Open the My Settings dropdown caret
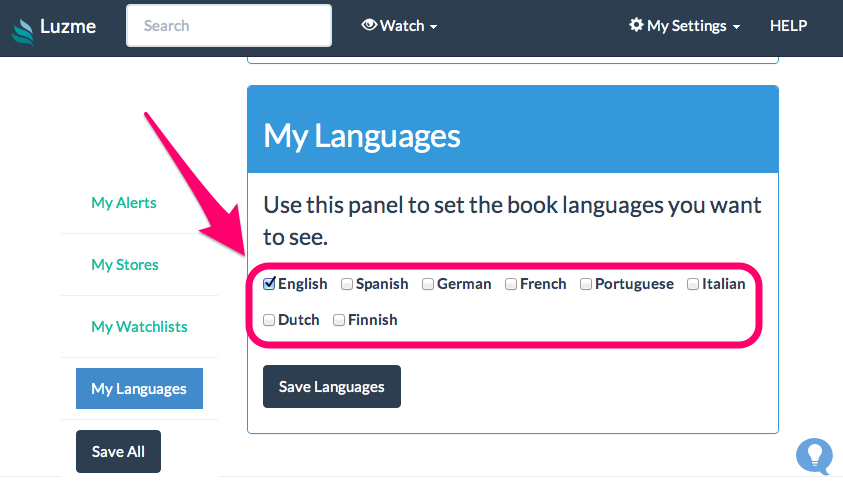 pos(737,26)
